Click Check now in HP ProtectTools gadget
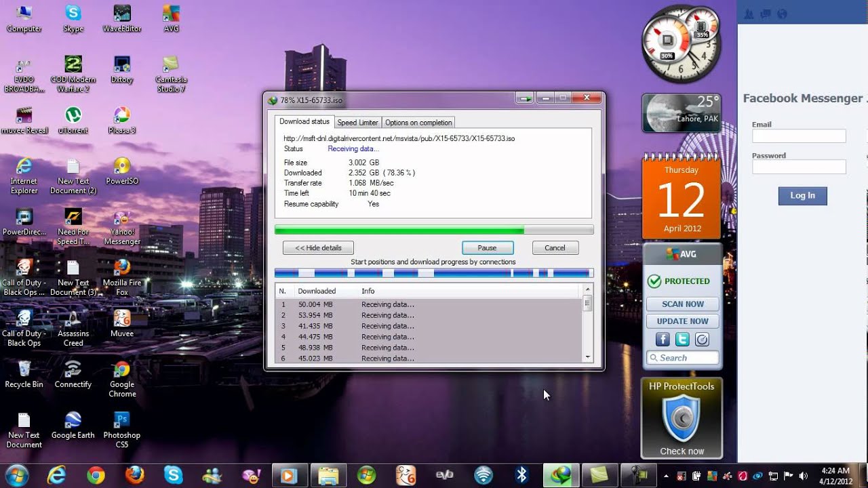 (x=682, y=451)
